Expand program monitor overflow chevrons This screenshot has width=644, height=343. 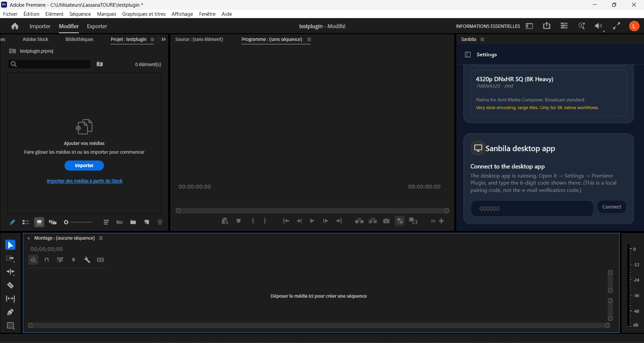(x=433, y=221)
